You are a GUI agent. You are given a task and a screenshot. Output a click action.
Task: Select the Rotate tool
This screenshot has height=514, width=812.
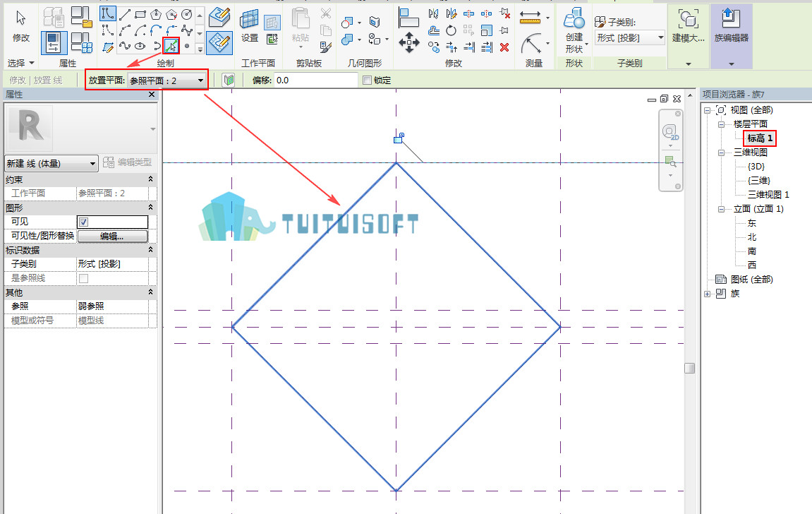(451, 30)
